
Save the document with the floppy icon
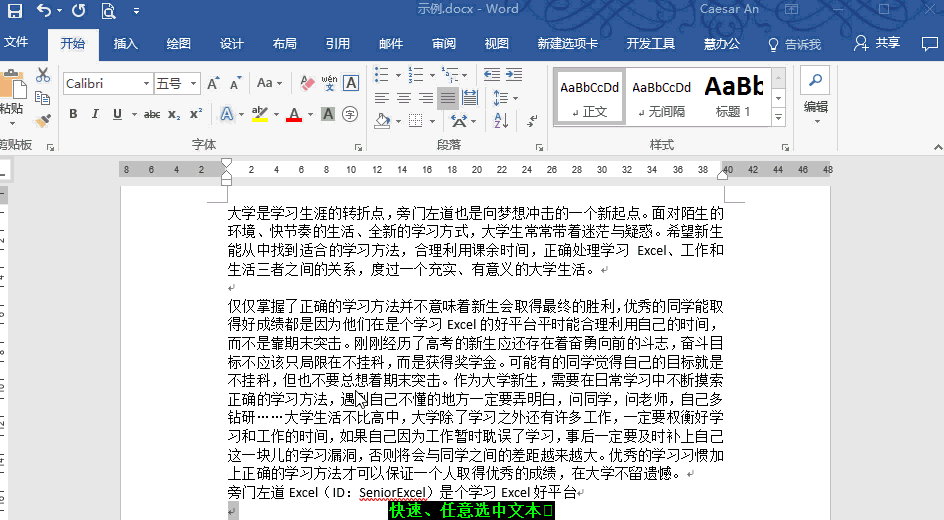click(14, 10)
